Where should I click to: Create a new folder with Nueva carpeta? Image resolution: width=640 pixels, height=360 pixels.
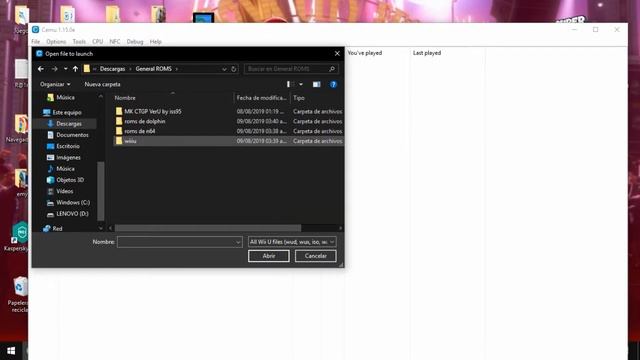click(102, 84)
